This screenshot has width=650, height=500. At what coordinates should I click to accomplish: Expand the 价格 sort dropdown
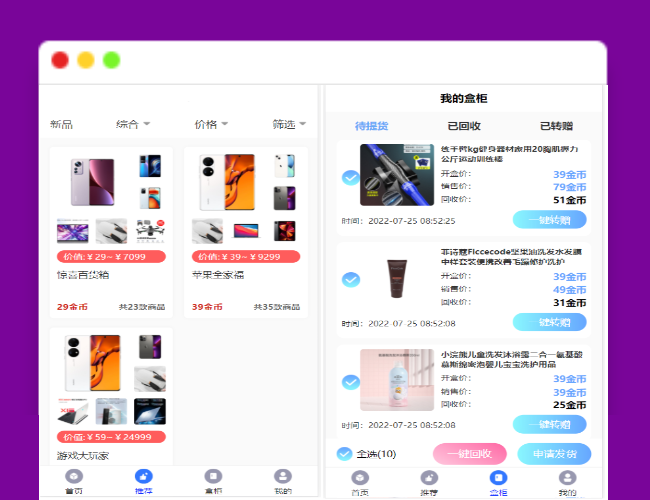coord(211,124)
